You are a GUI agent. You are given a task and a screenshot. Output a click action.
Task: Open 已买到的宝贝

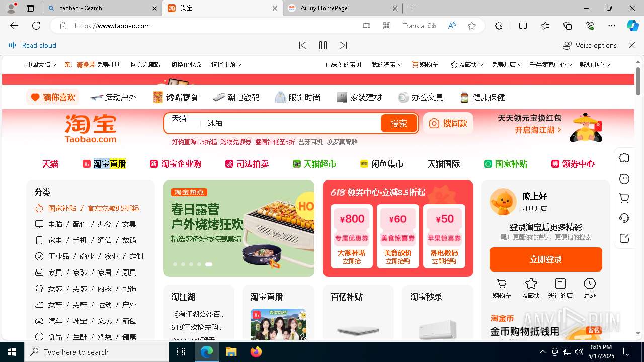pyautogui.click(x=343, y=65)
